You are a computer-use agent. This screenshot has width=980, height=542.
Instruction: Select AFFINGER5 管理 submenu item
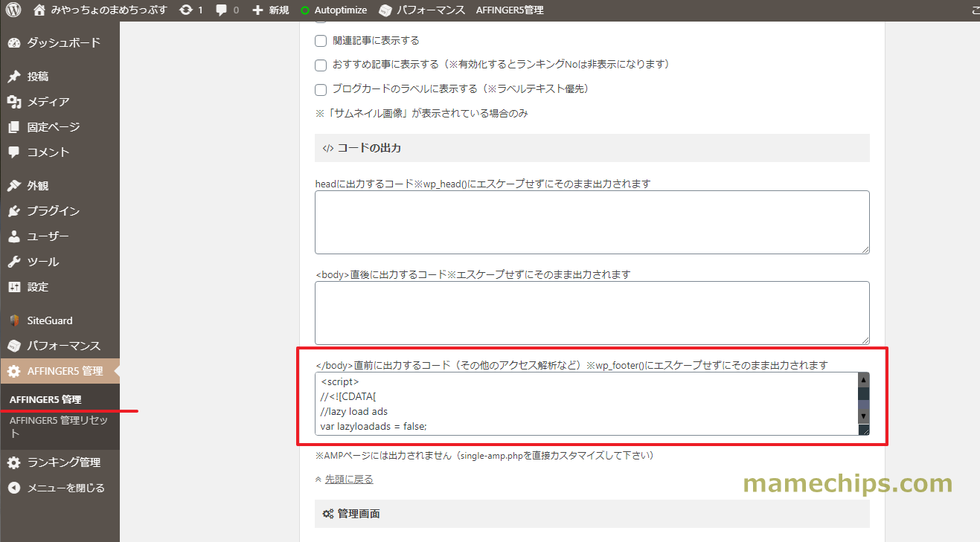point(45,399)
